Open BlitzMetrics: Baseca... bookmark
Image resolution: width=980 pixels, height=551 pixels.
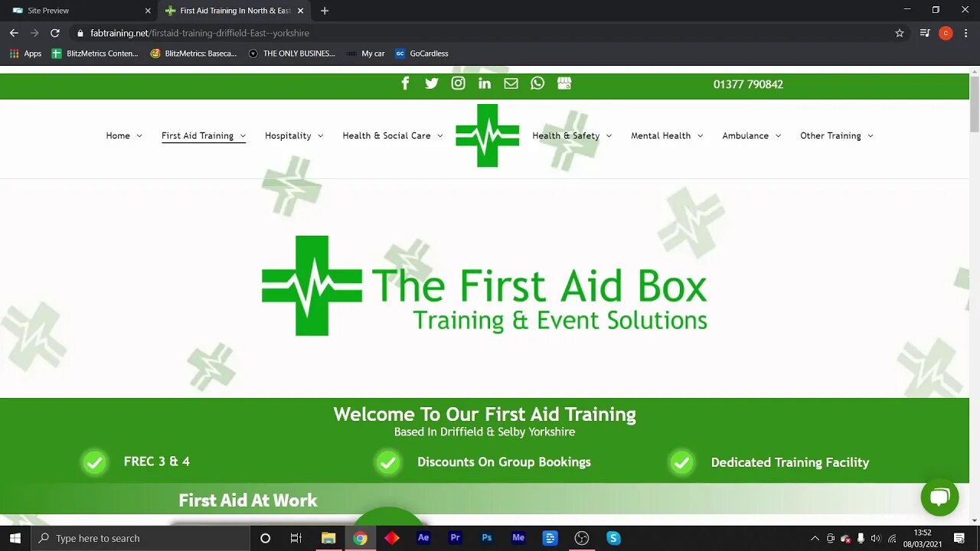pyautogui.click(x=194, y=54)
